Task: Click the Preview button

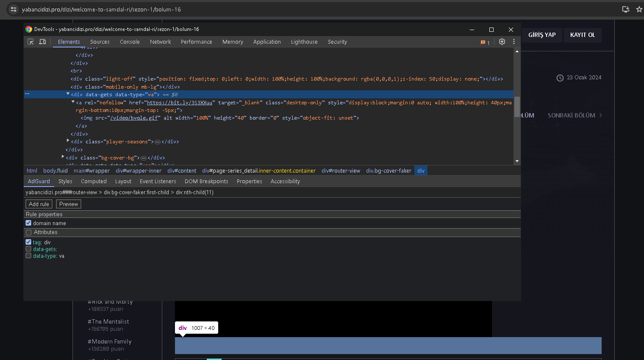Action: [x=68, y=204]
